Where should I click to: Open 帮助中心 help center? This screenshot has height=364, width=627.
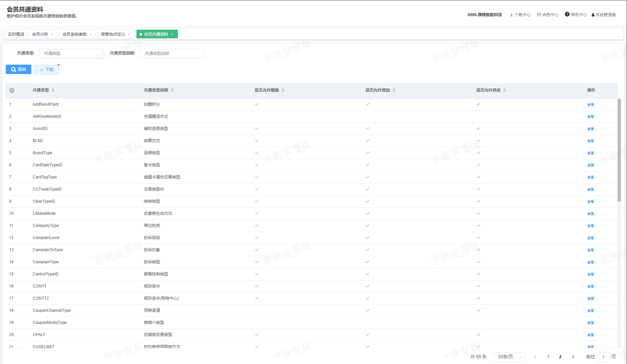pyautogui.click(x=576, y=14)
